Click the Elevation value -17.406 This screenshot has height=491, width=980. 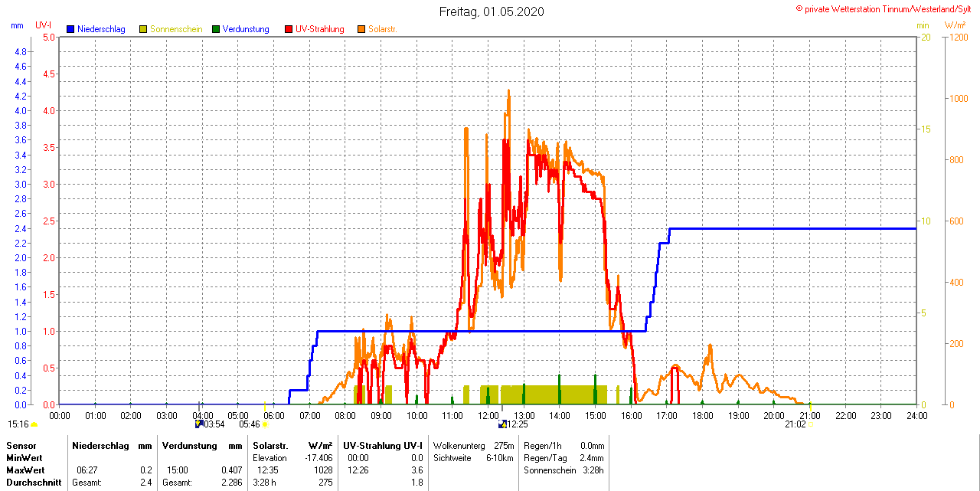[x=318, y=457]
